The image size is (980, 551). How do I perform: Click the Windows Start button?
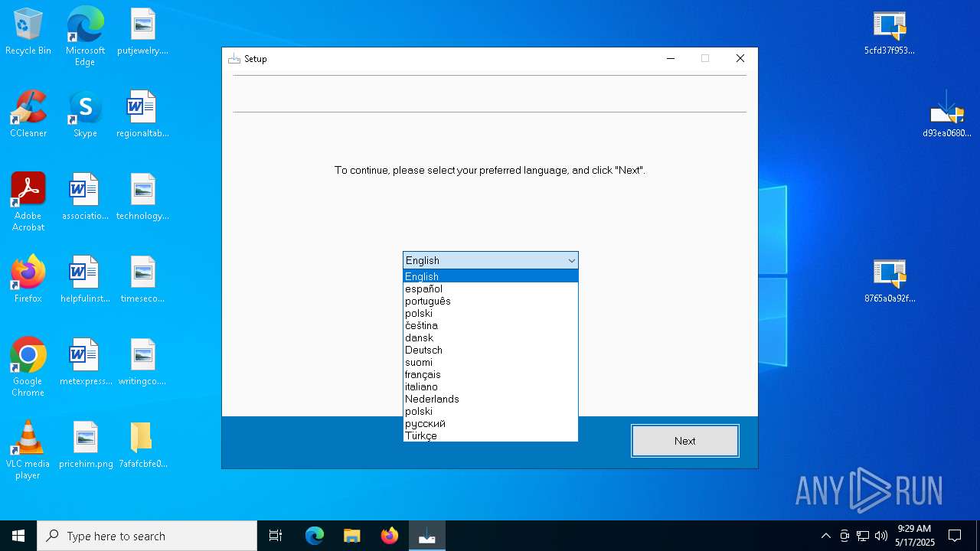pyautogui.click(x=18, y=536)
